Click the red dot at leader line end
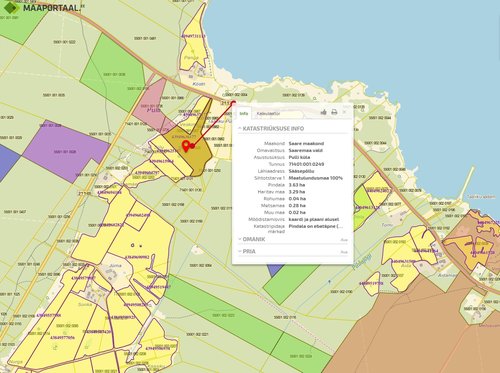 click(x=233, y=103)
